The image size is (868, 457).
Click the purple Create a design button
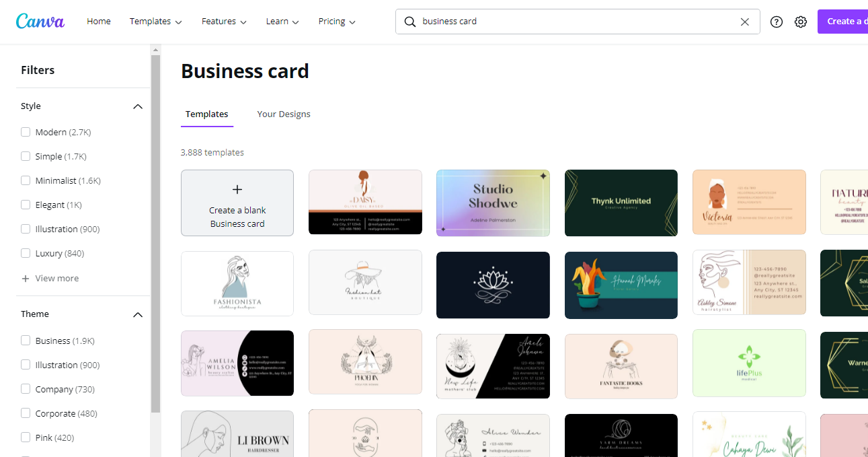click(x=842, y=22)
